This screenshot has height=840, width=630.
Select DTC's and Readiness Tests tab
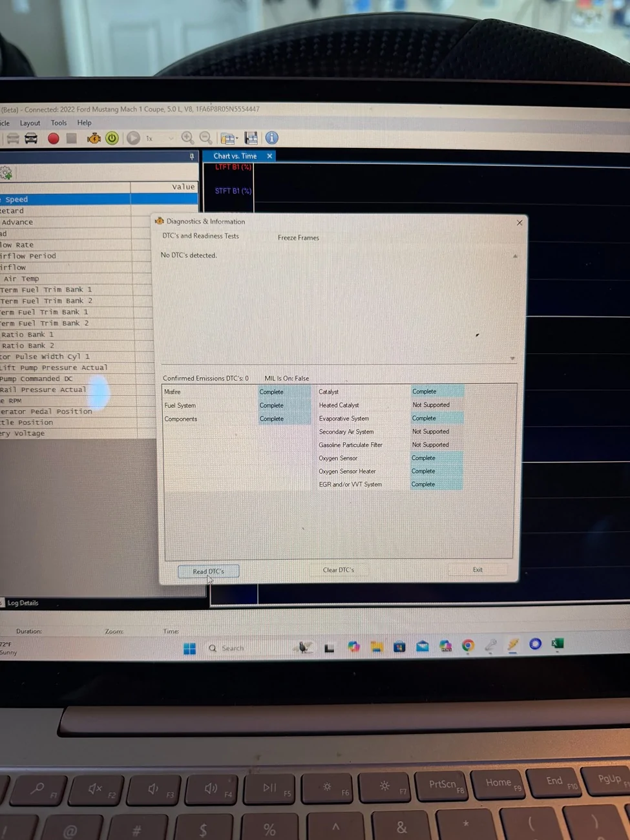[x=200, y=236]
